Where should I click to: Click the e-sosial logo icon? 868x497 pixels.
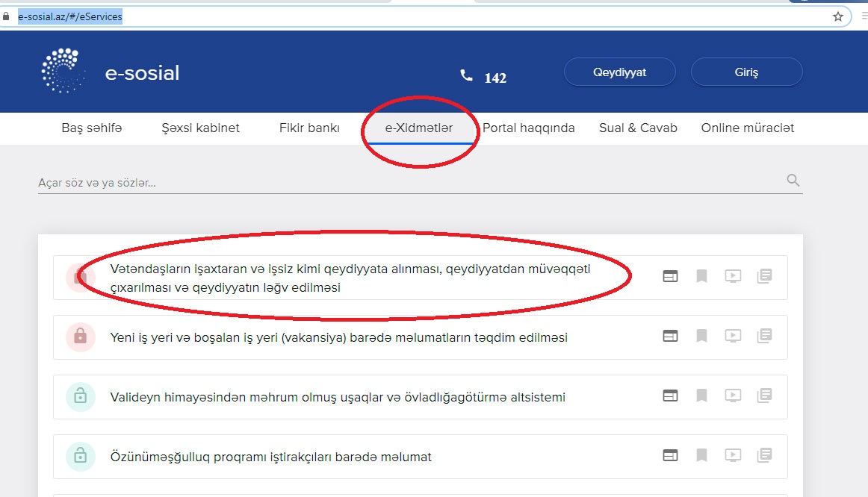point(61,71)
